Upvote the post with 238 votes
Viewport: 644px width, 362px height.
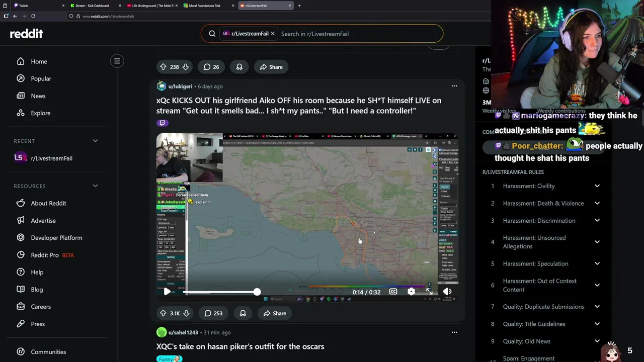pos(163,67)
